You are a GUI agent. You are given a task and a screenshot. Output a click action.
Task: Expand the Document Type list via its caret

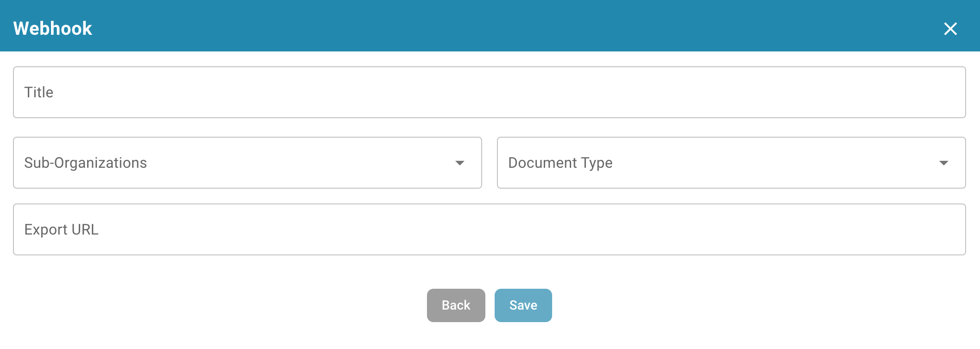[943, 163]
